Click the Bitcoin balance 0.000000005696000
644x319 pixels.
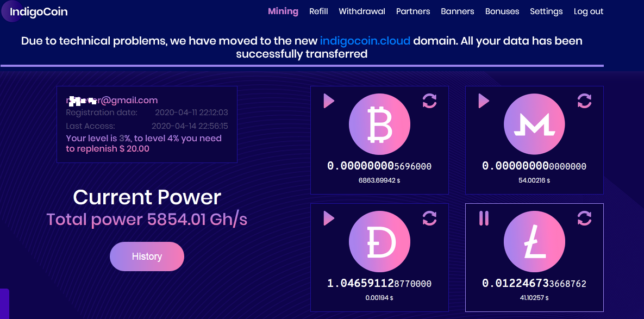(379, 166)
